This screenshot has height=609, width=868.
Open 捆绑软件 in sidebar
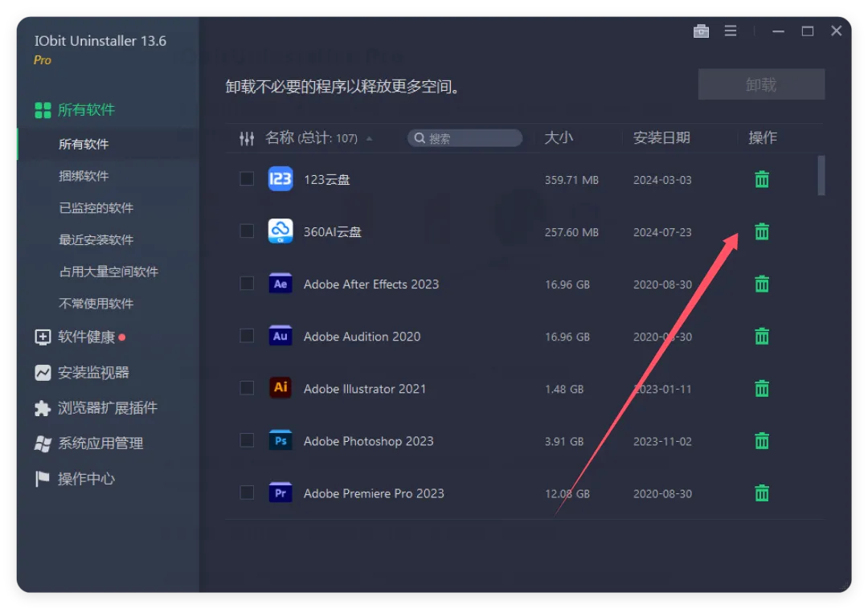[x=84, y=176]
